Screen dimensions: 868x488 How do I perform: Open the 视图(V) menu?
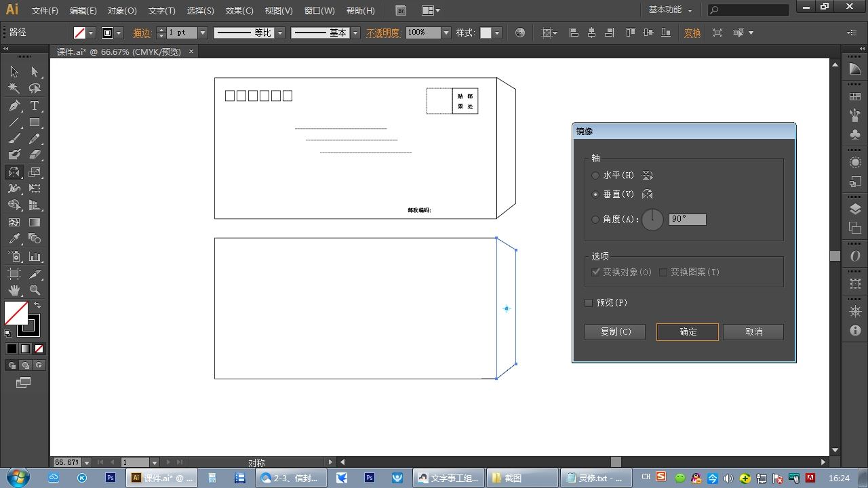[279, 11]
